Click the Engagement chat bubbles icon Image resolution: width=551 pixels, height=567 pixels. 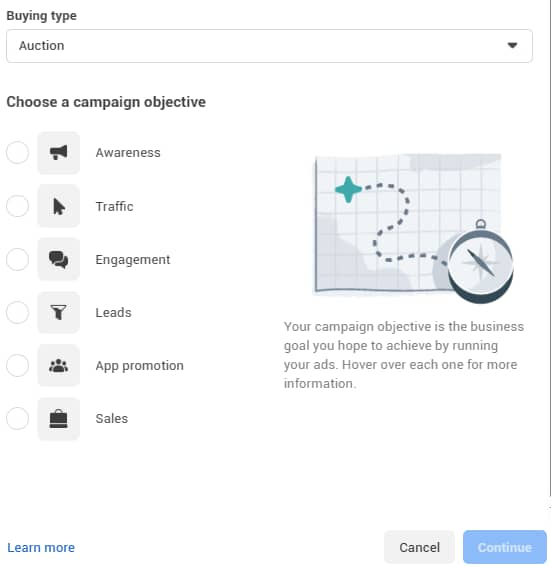[59, 259]
